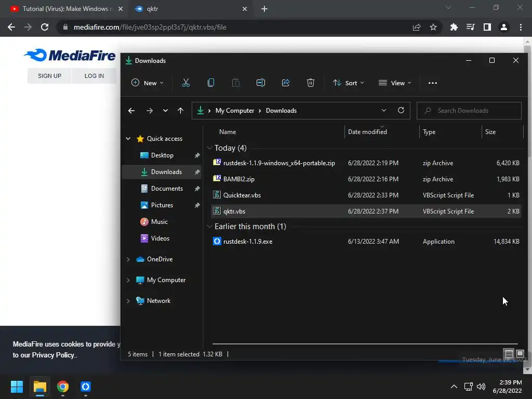Open the View dropdown menu
The image size is (532, 399).
point(395,83)
